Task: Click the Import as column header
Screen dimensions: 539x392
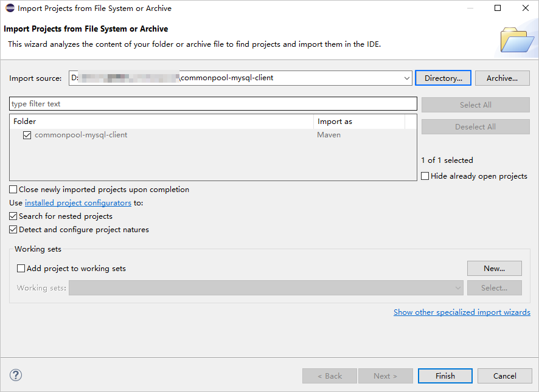Action: pos(359,122)
